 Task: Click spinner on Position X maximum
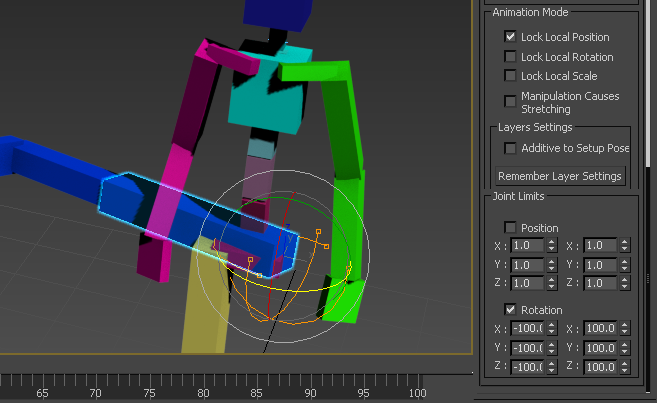[x=625, y=245]
